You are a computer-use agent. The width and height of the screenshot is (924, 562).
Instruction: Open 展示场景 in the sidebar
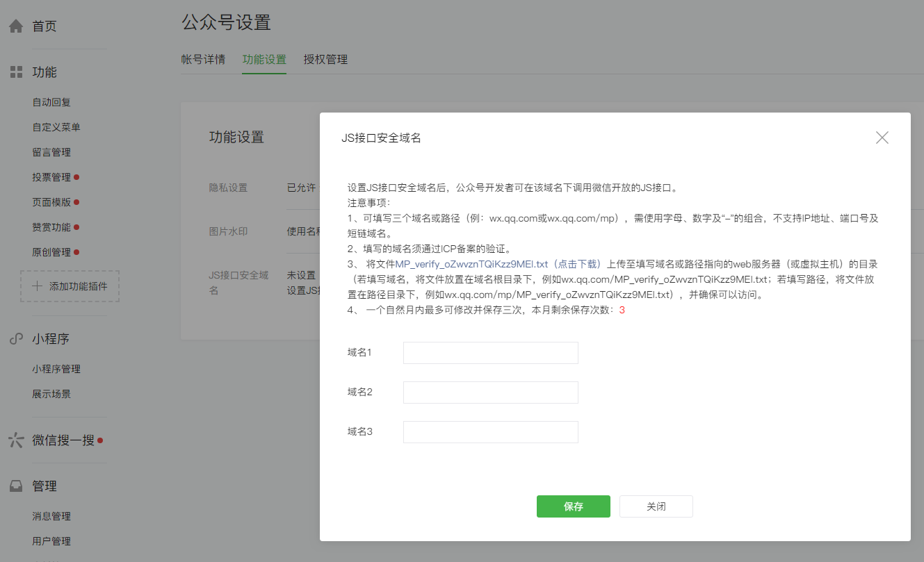[51, 394]
